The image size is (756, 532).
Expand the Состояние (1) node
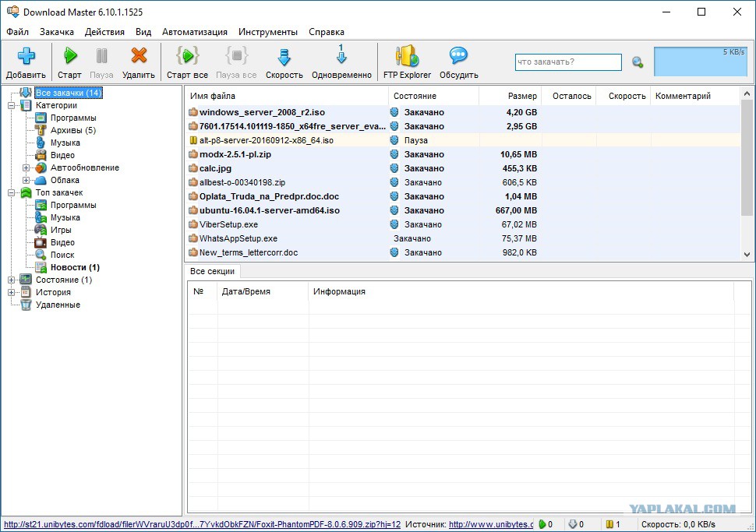point(11,280)
